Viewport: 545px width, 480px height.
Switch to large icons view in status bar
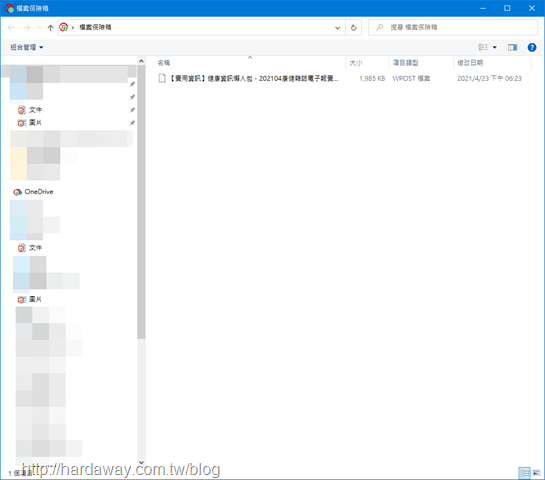click(x=536, y=473)
